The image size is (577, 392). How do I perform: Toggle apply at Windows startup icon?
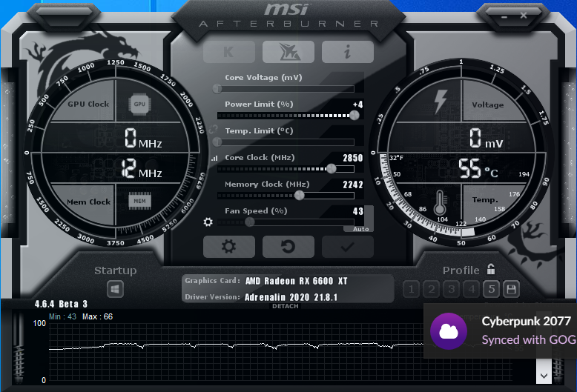[x=115, y=290]
